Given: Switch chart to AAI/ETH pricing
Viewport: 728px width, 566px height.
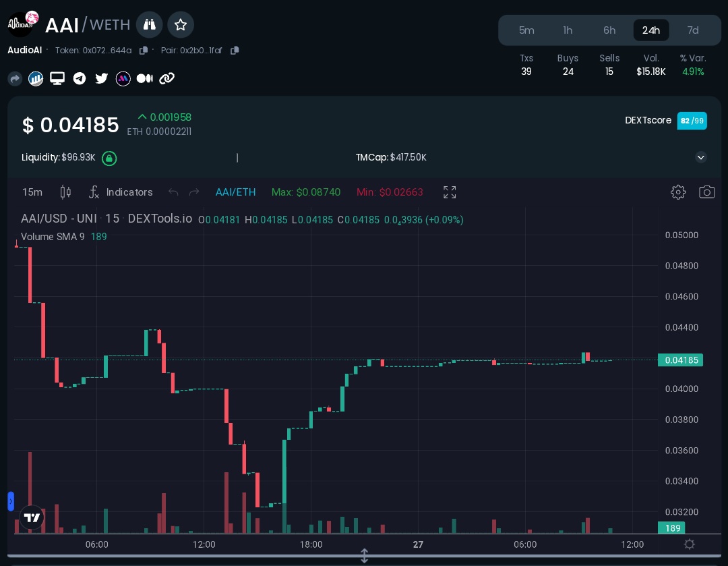Looking at the screenshot, I should tap(235, 192).
